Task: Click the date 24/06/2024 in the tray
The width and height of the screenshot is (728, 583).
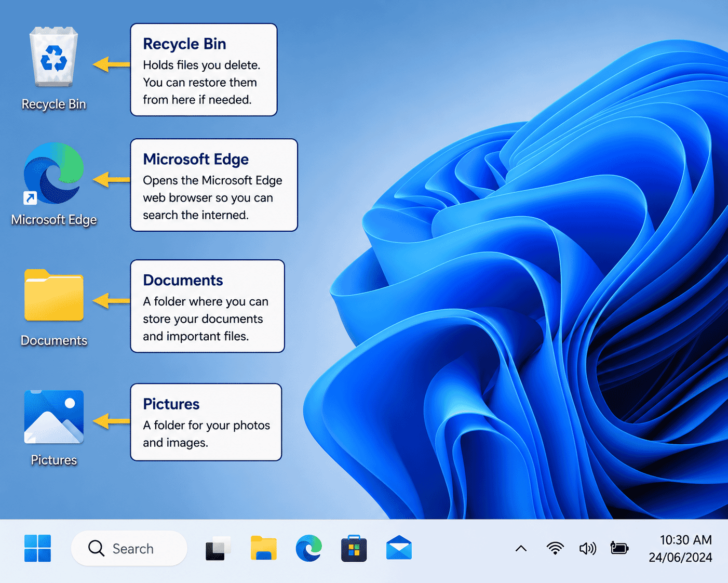Action: point(680,558)
